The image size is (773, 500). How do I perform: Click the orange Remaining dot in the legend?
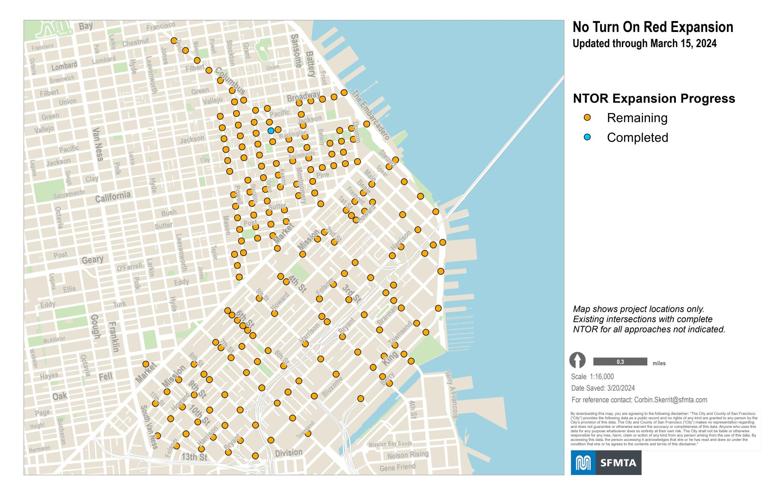(x=587, y=119)
